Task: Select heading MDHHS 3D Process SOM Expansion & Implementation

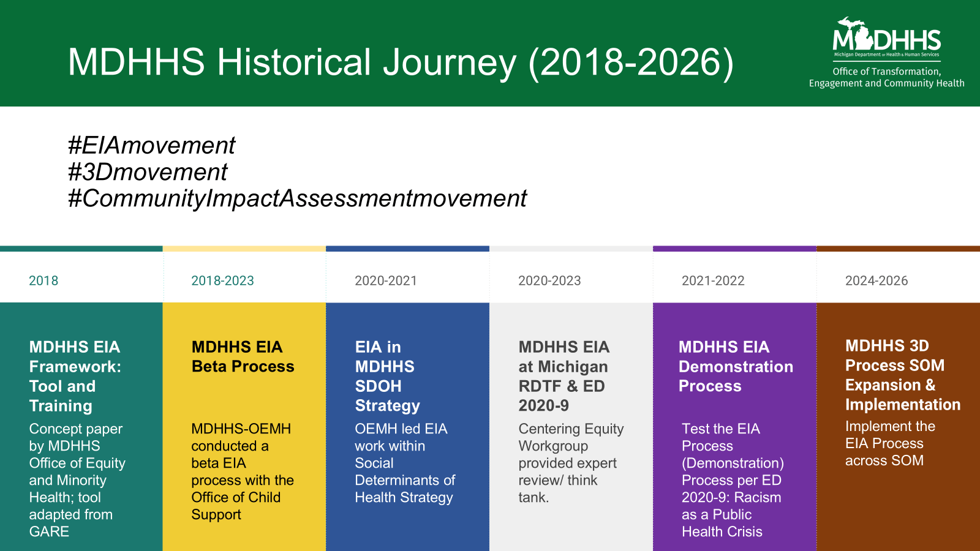Action: 903,375
